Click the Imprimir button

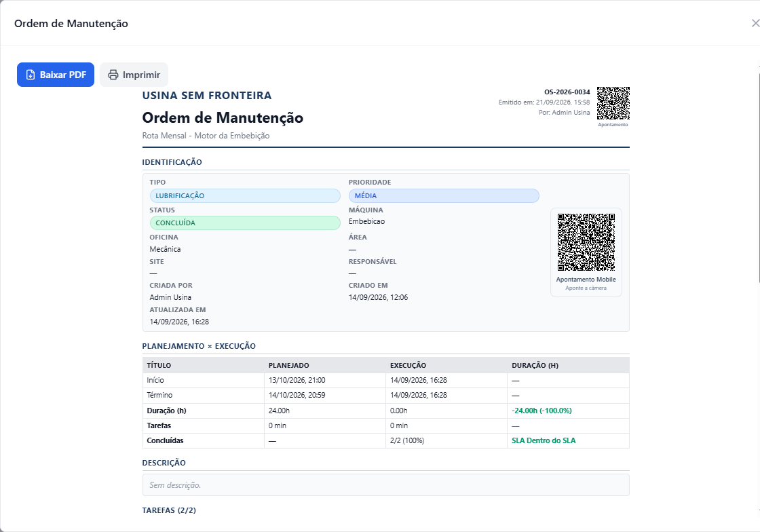134,75
